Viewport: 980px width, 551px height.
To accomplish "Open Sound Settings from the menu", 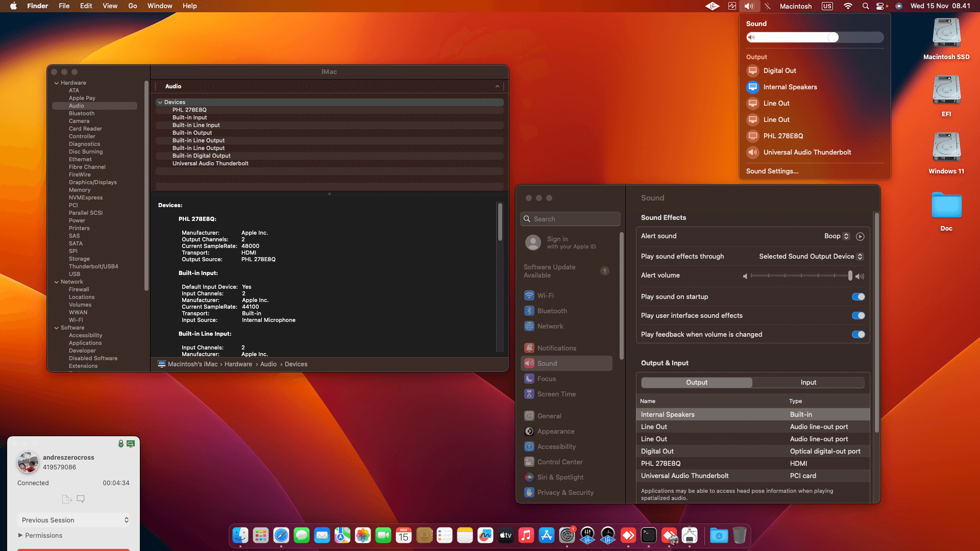I will [772, 171].
